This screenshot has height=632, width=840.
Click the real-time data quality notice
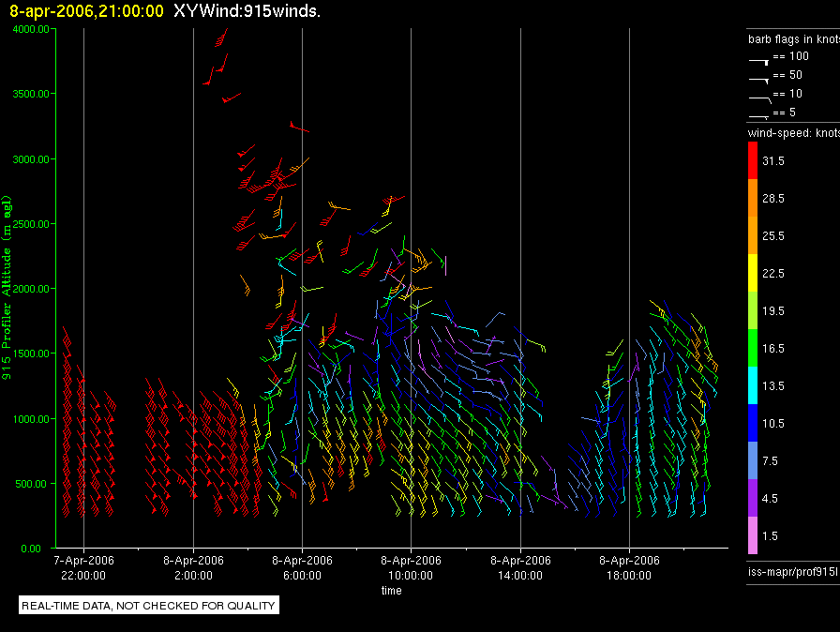pyautogui.click(x=148, y=606)
